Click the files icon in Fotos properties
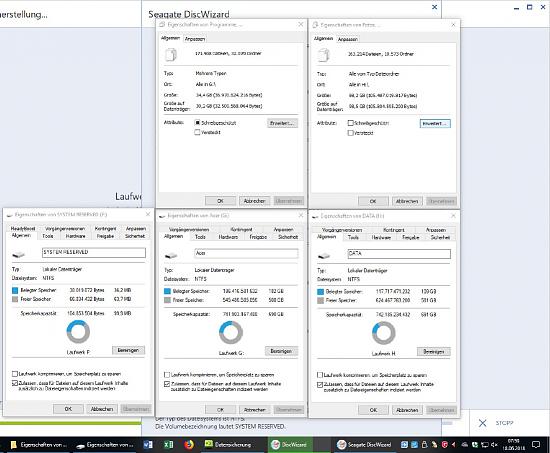This screenshot has height=453, width=550. point(323,55)
